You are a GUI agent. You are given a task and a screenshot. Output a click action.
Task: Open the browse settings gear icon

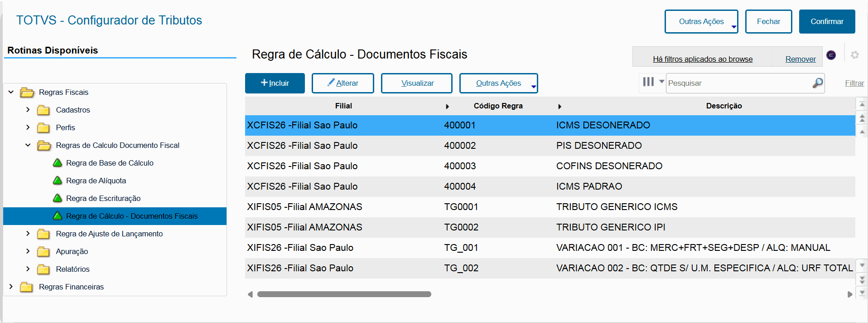(855, 55)
